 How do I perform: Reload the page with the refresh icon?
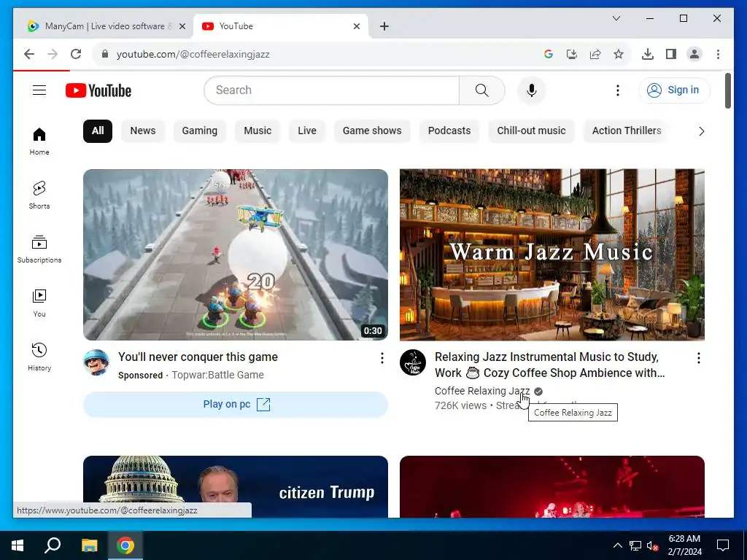(x=76, y=54)
